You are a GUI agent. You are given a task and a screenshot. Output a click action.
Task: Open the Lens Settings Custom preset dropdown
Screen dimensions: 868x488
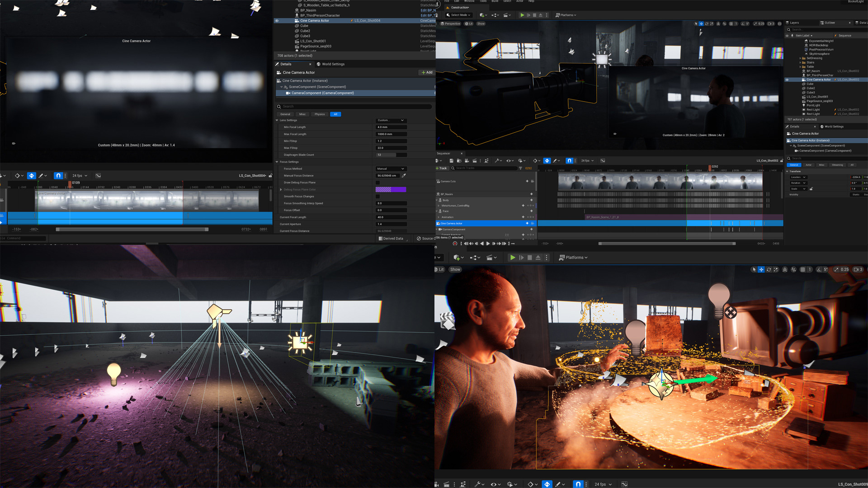tap(391, 121)
